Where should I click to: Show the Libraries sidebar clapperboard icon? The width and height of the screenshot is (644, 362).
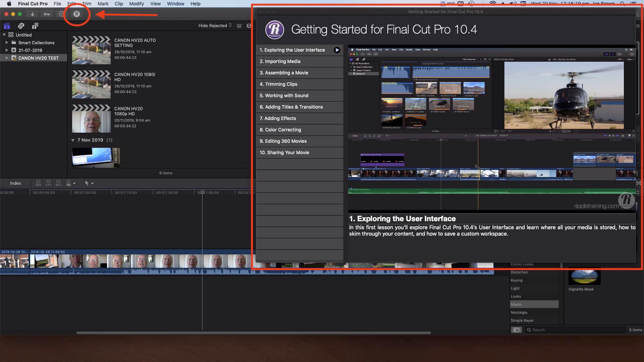point(7,26)
